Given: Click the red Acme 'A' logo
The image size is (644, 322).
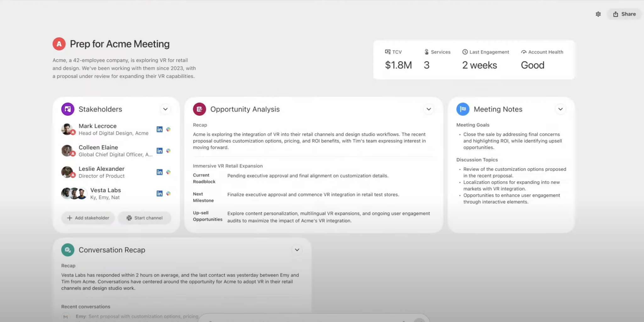Looking at the screenshot, I should [59, 44].
